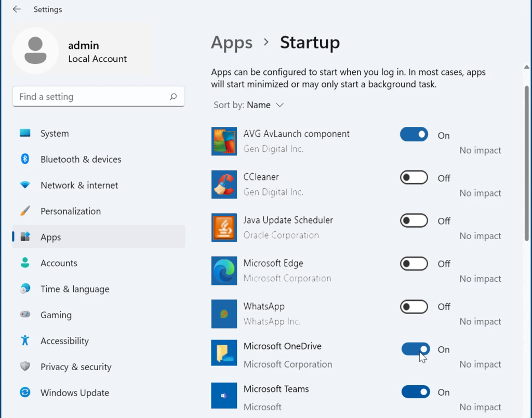Click the Accessibility figure icon

tap(25, 340)
